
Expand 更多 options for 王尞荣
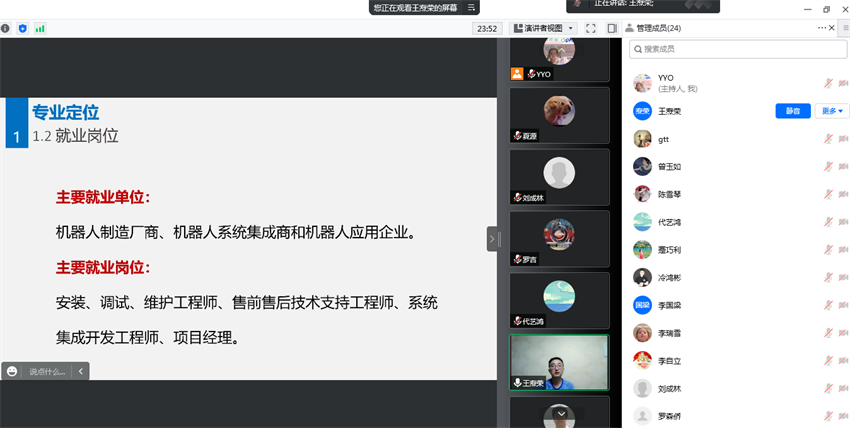click(x=831, y=111)
